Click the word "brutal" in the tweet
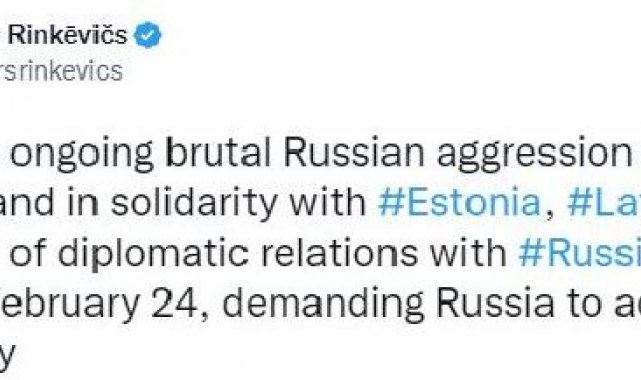This screenshot has height=380, width=641. tap(219, 152)
